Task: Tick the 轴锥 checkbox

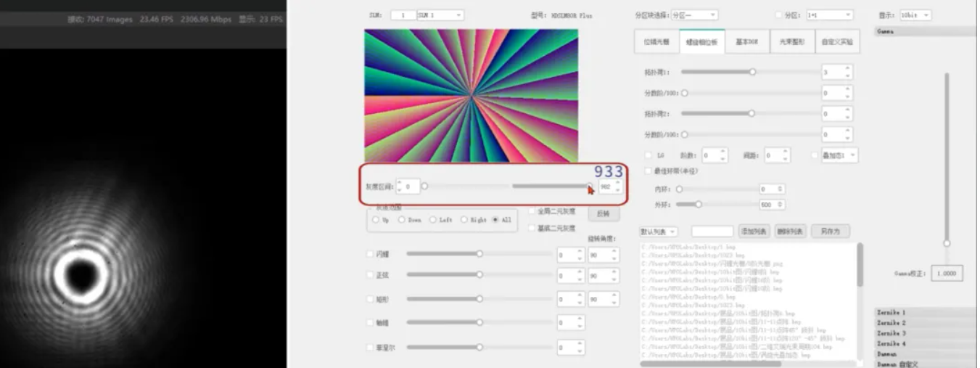Action: [371, 322]
